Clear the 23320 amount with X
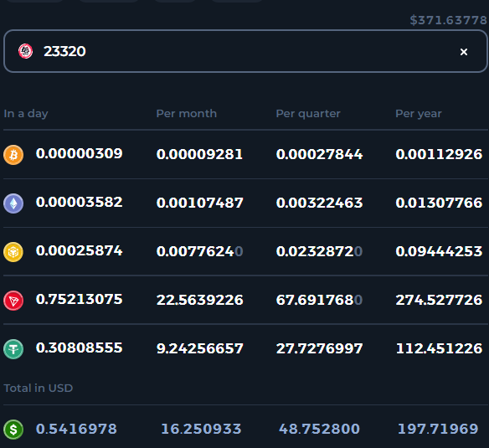The height and width of the screenshot is (448, 489). [x=464, y=52]
